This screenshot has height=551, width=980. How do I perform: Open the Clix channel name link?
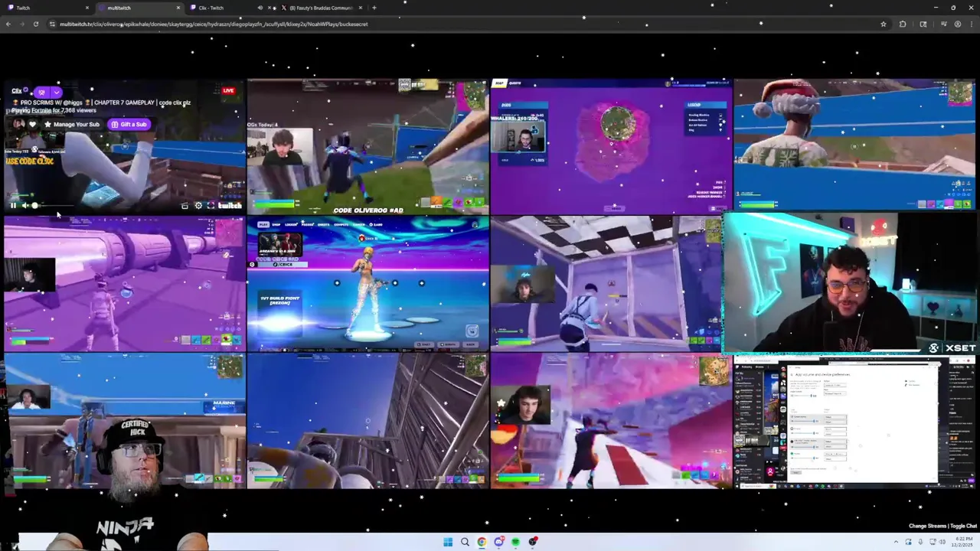click(x=16, y=90)
